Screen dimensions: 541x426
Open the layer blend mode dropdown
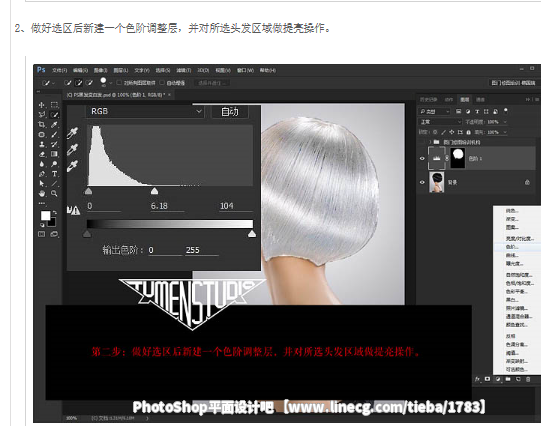point(440,122)
